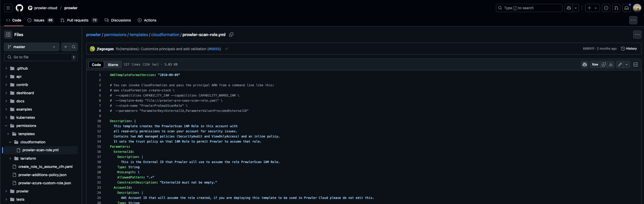Collapse the templates folder chevron
Image resolution: width=644 pixels, height=204 pixels.
tap(8, 134)
